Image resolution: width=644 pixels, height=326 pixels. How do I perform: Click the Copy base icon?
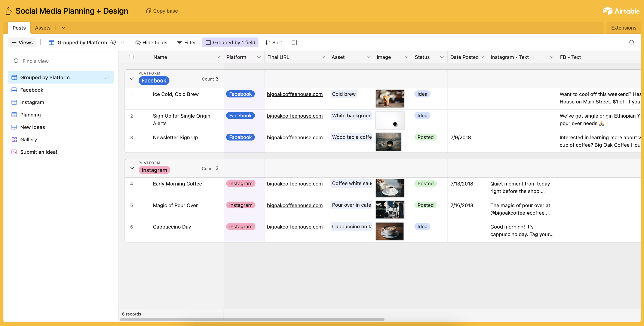click(148, 11)
